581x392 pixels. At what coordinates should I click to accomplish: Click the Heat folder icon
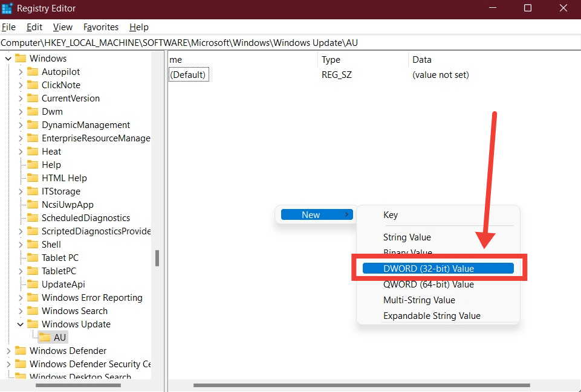tap(32, 152)
